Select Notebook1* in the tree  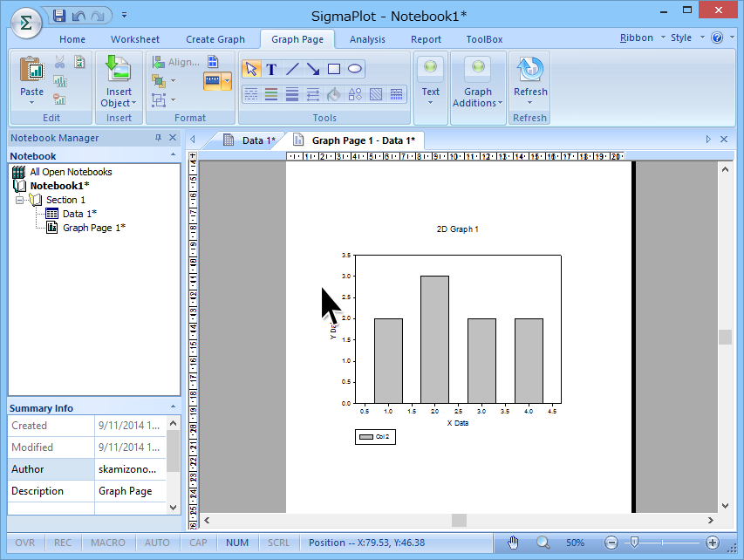coord(59,186)
